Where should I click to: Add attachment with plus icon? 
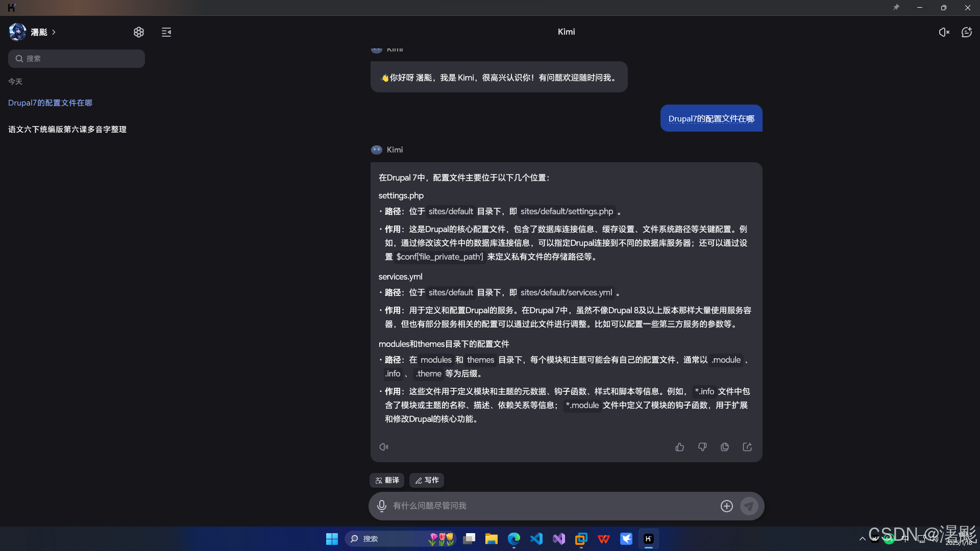[727, 506]
